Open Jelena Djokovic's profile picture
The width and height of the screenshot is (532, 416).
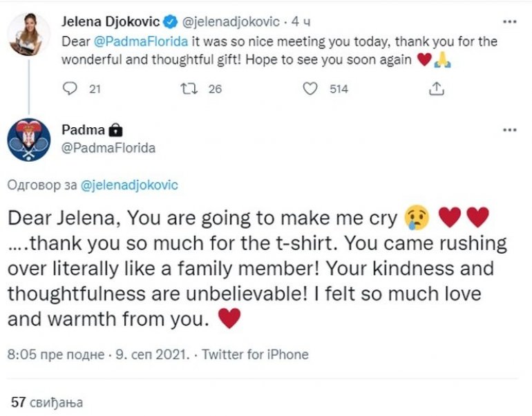click(x=28, y=32)
